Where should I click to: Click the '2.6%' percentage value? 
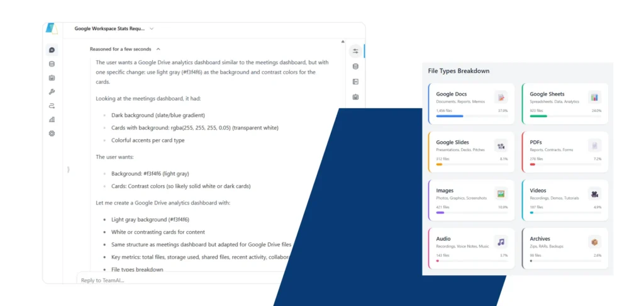click(597, 256)
